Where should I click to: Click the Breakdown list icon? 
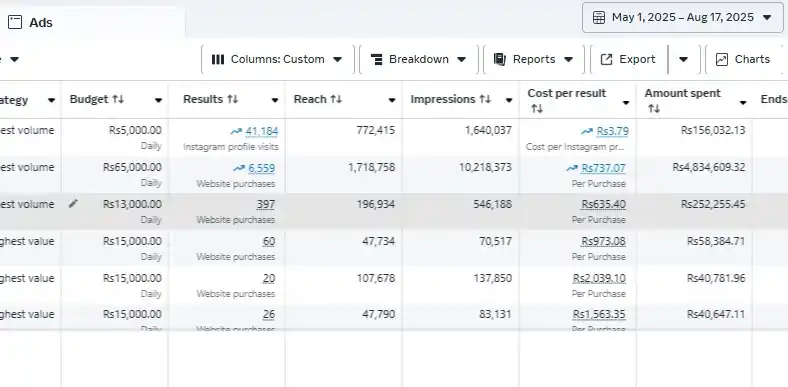click(376, 59)
